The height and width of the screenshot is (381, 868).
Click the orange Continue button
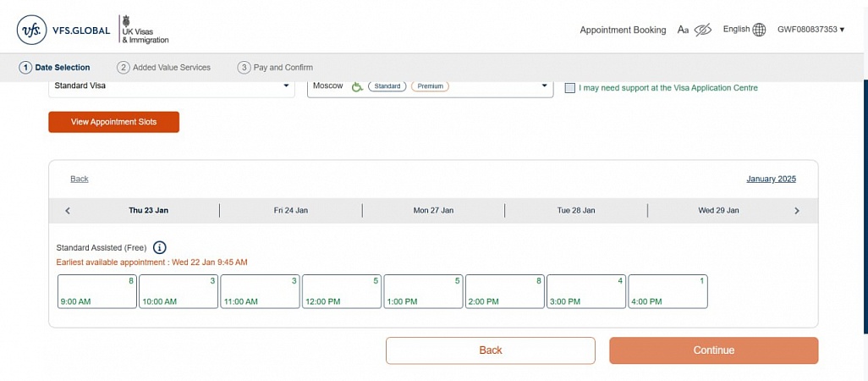(x=713, y=351)
